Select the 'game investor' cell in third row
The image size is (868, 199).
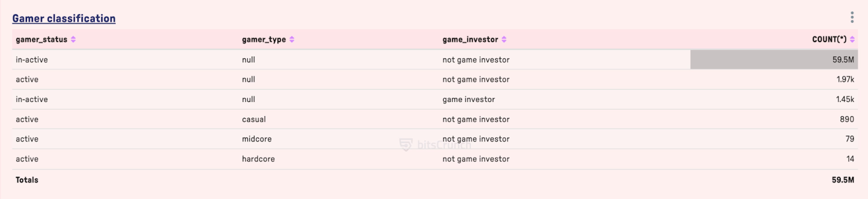468,99
